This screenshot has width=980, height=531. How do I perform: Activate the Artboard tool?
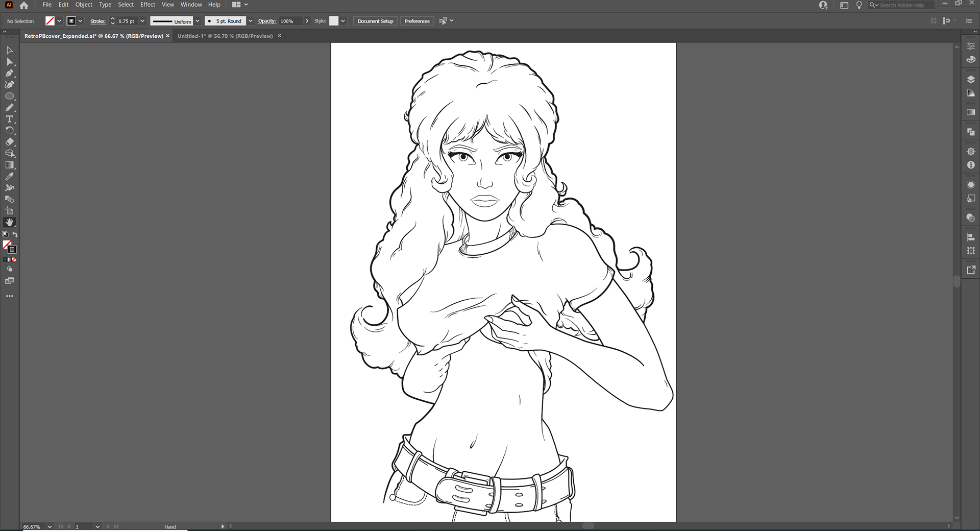click(9, 211)
